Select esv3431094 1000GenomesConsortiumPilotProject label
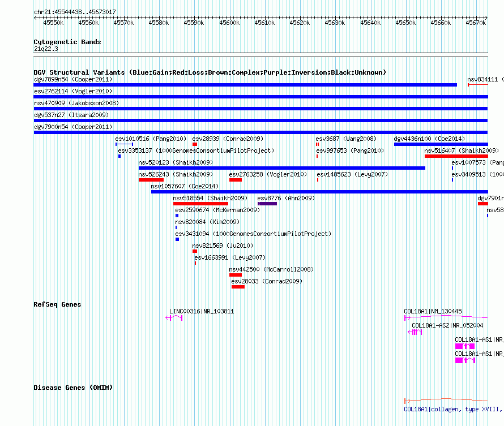Image resolution: width=504 pixels, height=426 pixels. pyautogui.click(x=253, y=234)
